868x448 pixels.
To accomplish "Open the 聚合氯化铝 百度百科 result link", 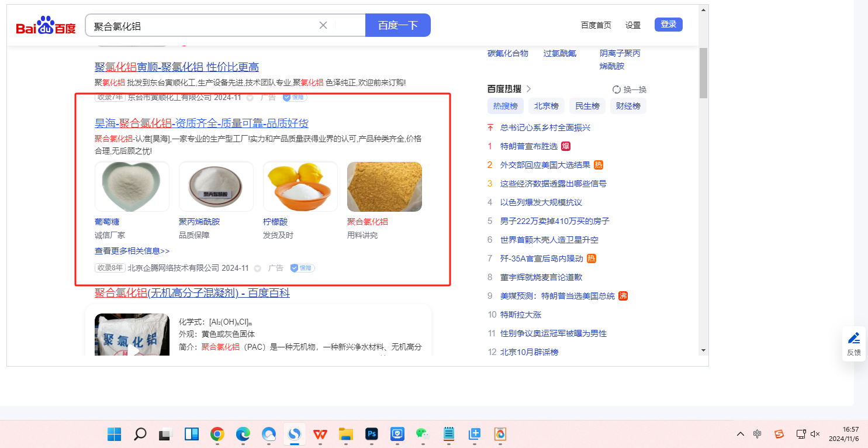I will [x=192, y=292].
